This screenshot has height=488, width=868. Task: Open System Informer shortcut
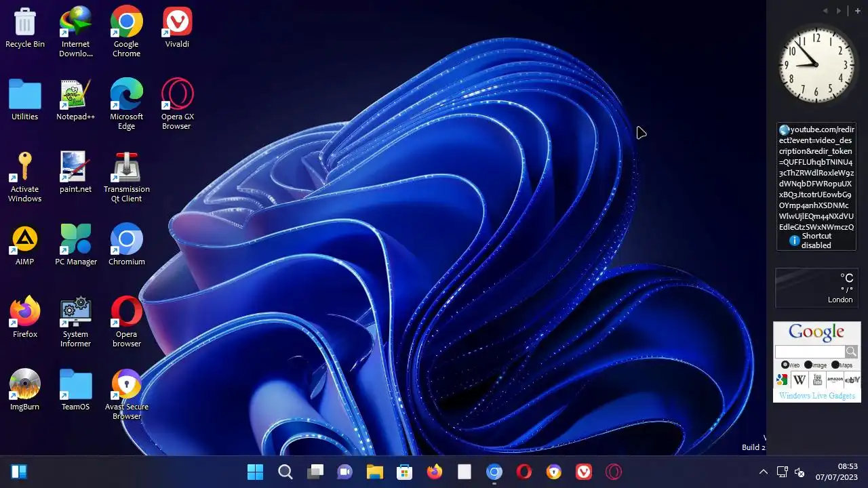pyautogui.click(x=75, y=322)
